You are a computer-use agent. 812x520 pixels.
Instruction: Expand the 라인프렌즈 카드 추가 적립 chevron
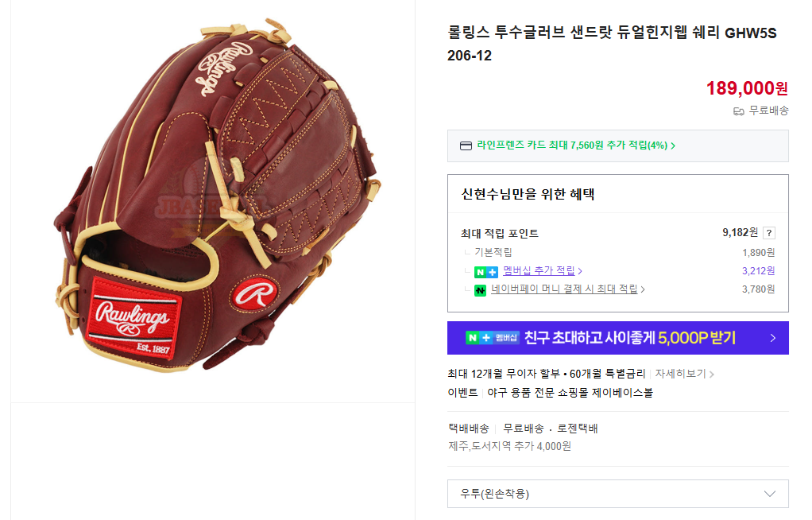tap(673, 146)
